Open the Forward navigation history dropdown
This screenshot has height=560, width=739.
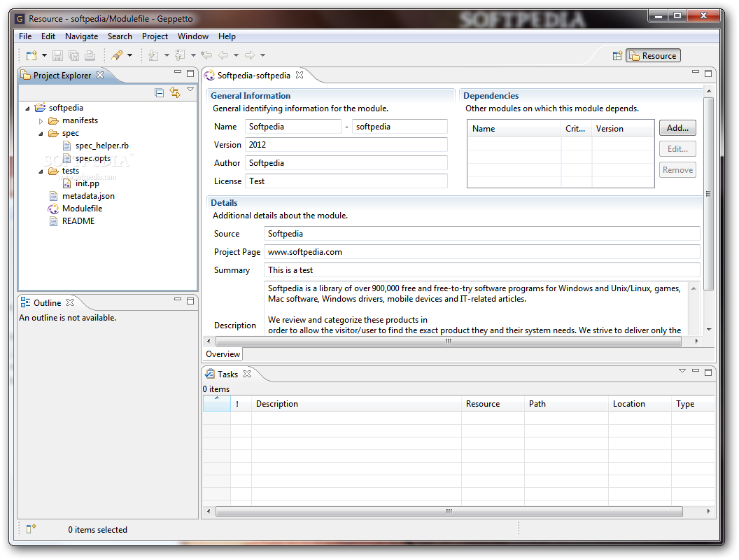click(262, 55)
